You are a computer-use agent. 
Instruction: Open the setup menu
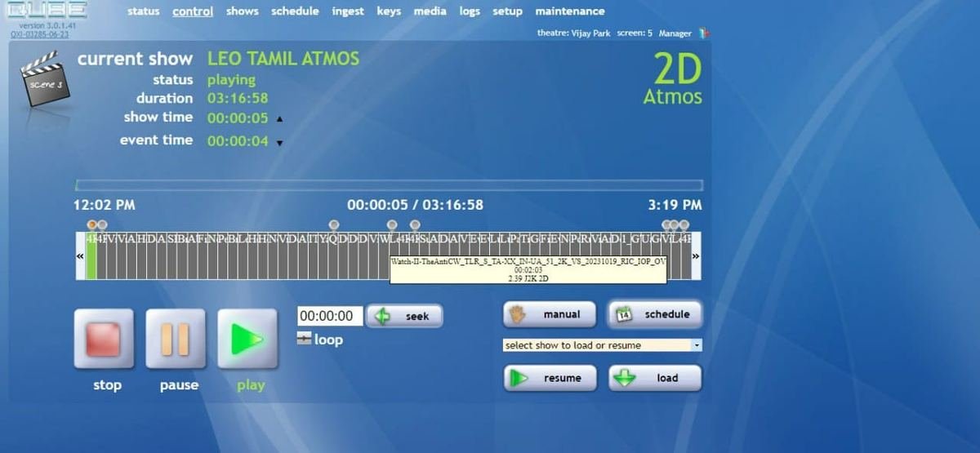[507, 11]
